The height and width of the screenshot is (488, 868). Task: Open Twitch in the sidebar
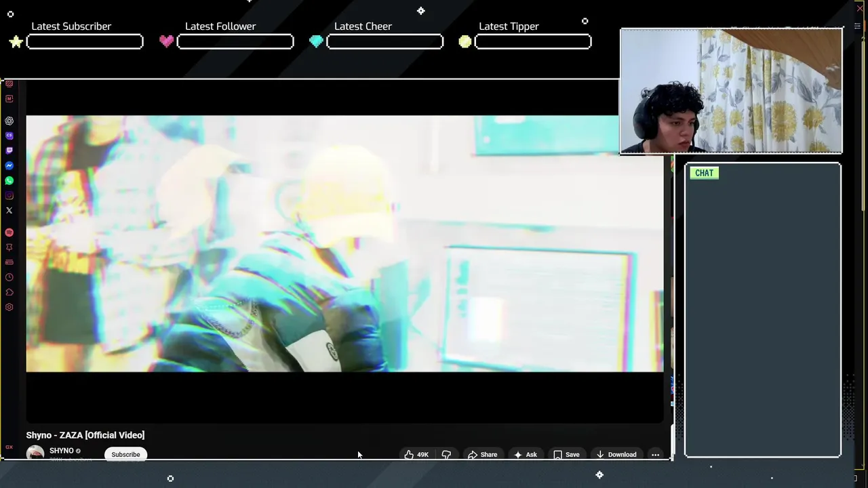[9, 150]
